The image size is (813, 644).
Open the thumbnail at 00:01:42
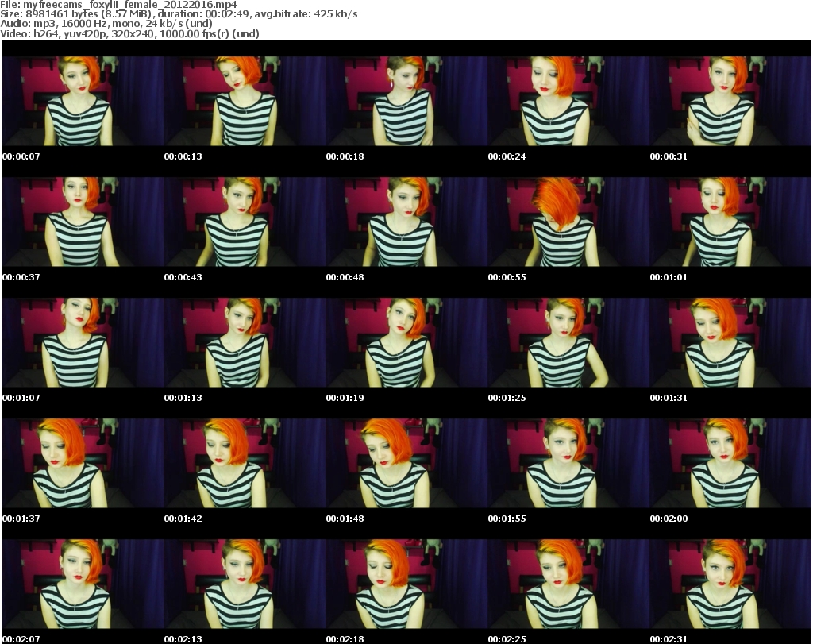[x=245, y=464]
